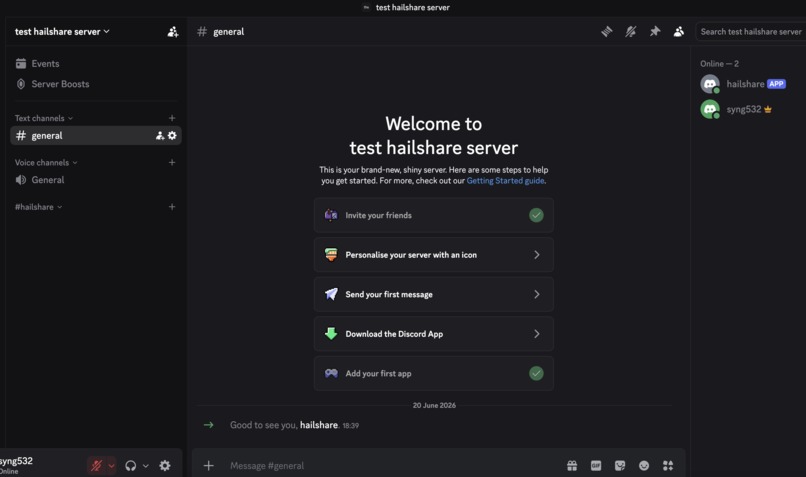Open Personalise your server with an icon
The height and width of the screenshot is (477, 806).
[434, 255]
